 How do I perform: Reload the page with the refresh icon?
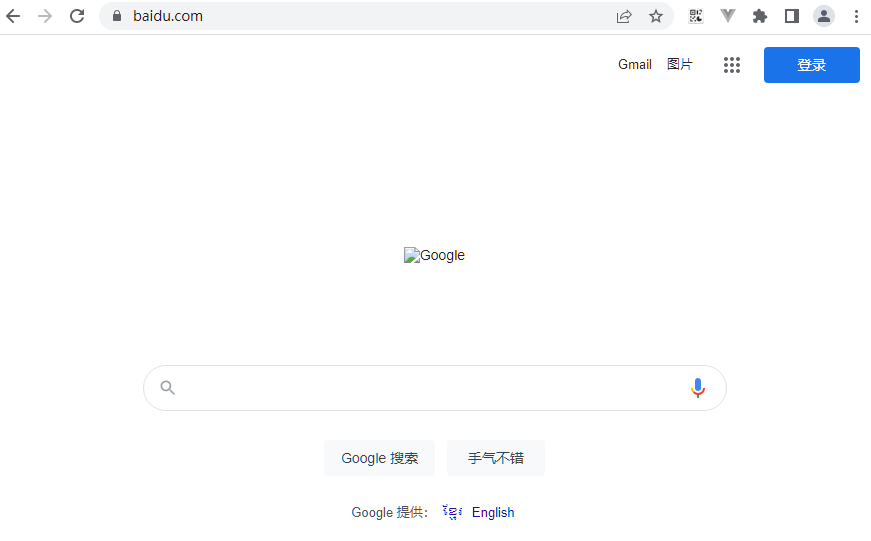(x=77, y=16)
